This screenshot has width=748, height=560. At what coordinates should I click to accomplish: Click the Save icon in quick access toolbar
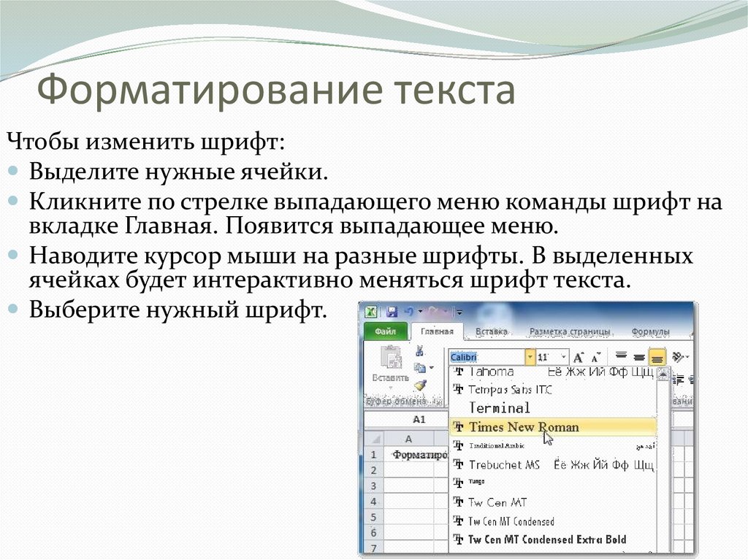tap(392, 311)
